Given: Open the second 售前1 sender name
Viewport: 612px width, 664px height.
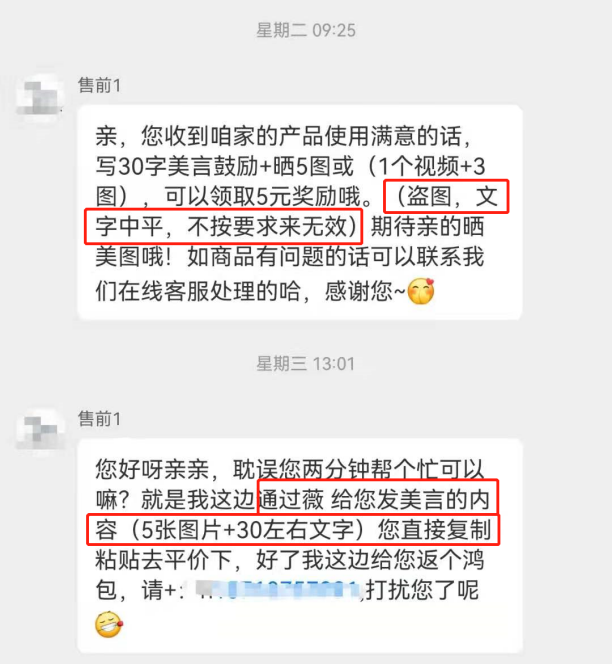Looking at the screenshot, I should click(99, 419).
